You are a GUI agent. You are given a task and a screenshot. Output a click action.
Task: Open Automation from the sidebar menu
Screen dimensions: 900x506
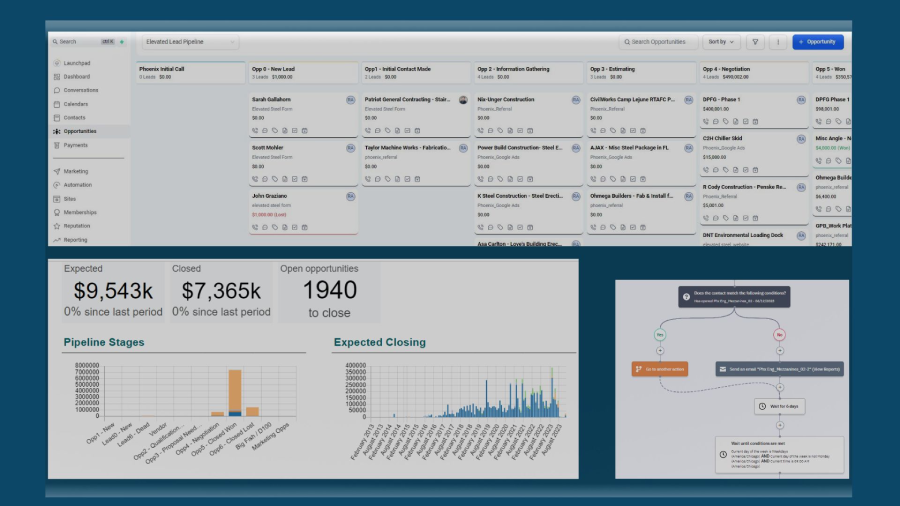[x=77, y=185]
